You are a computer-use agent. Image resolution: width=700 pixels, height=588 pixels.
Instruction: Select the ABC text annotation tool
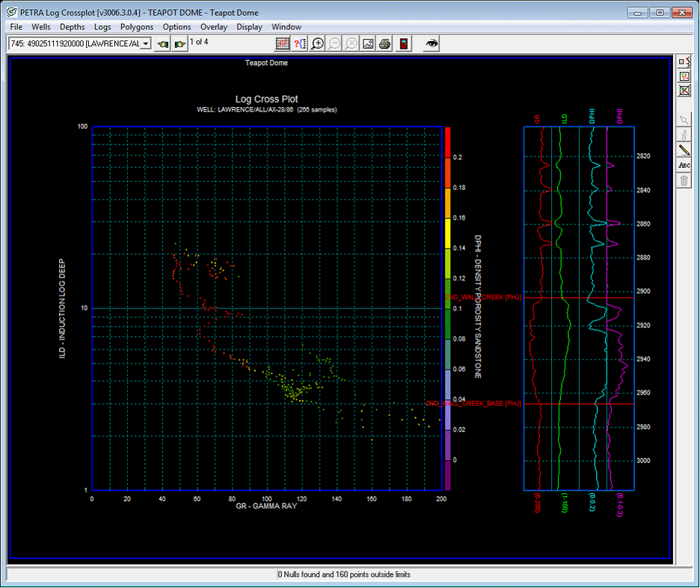click(x=684, y=165)
